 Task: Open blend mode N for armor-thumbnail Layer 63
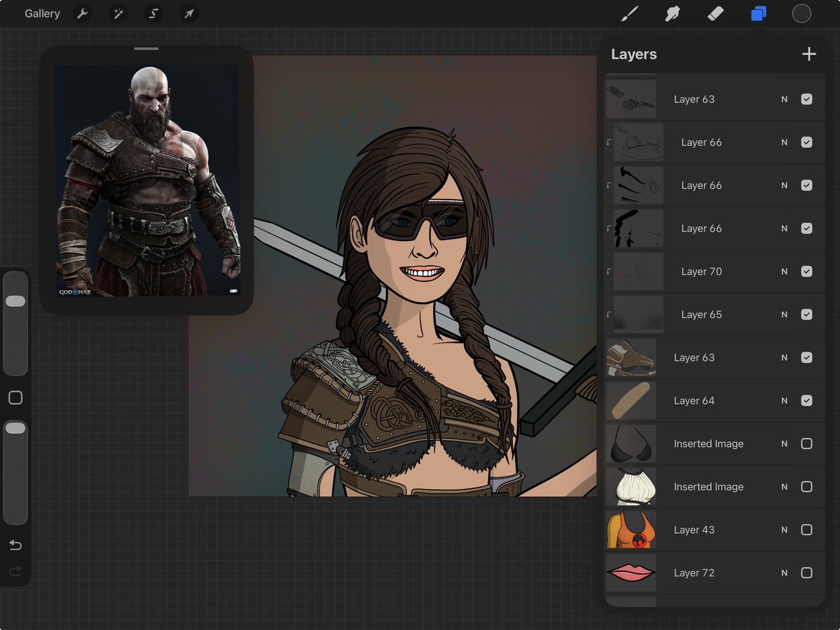coord(784,357)
